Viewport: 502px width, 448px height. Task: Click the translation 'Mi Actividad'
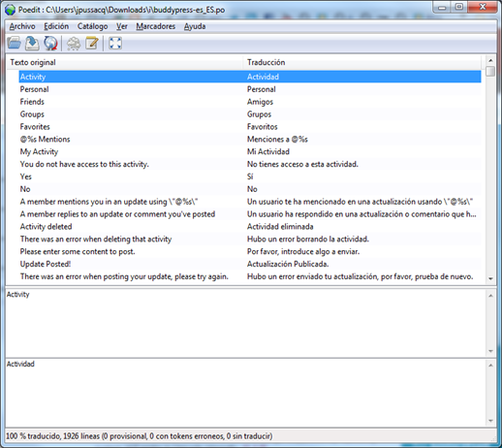pos(268,151)
